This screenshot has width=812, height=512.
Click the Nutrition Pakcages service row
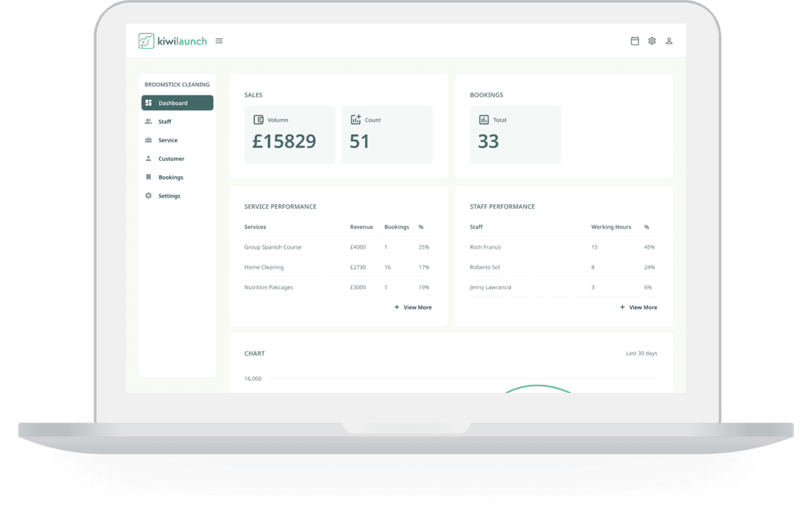click(x=338, y=287)
